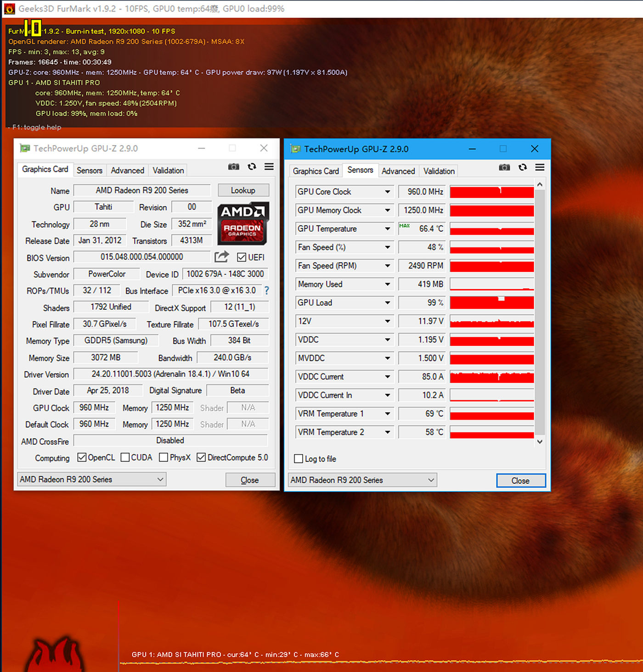Screen dimensions: 643x672
Task: Click the 12V sensor graph
Action: coord(492,321)
